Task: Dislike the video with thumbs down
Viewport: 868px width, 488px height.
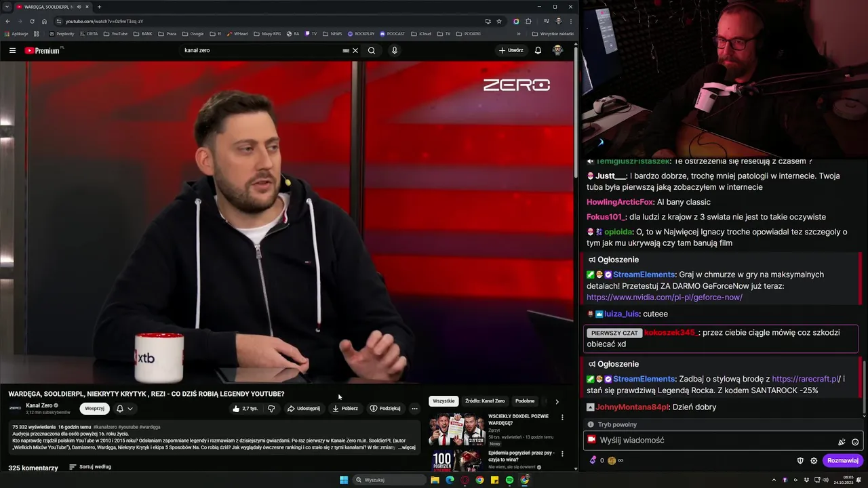Action: 271,409
